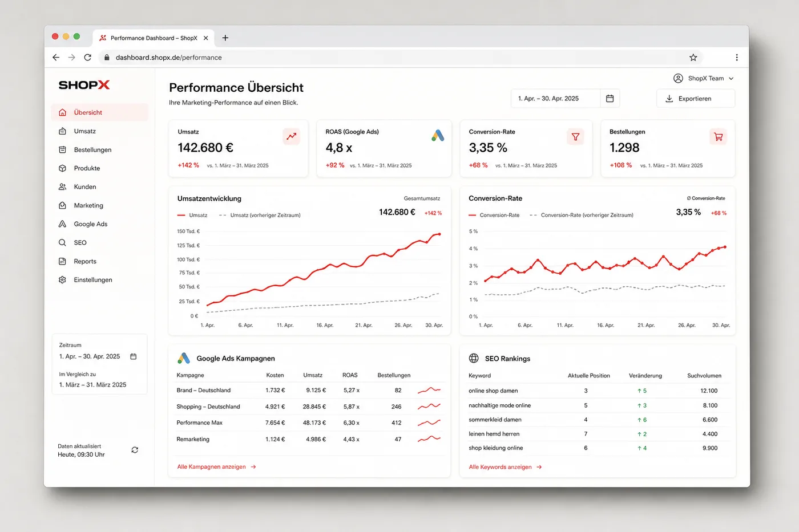799x532 pixels.
Task: Bookmark page with the star icon
Action: (x=693, y=58)
